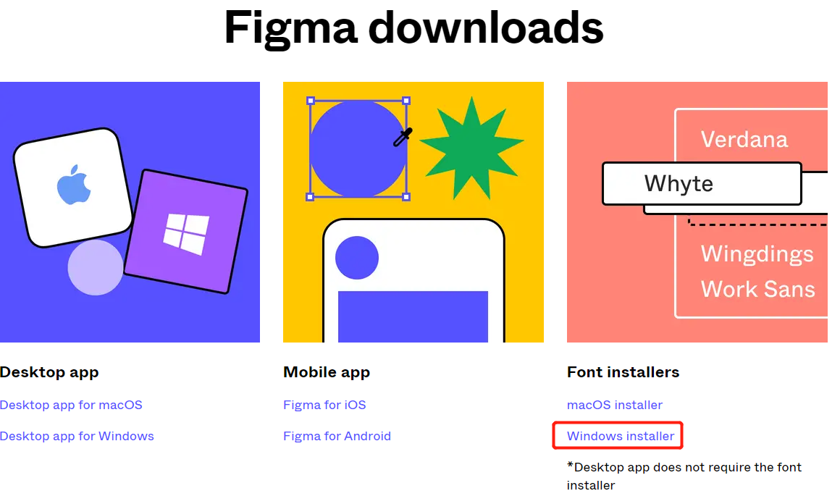
Task: Click the Windows logo tile
Action: tap(186, 230)
